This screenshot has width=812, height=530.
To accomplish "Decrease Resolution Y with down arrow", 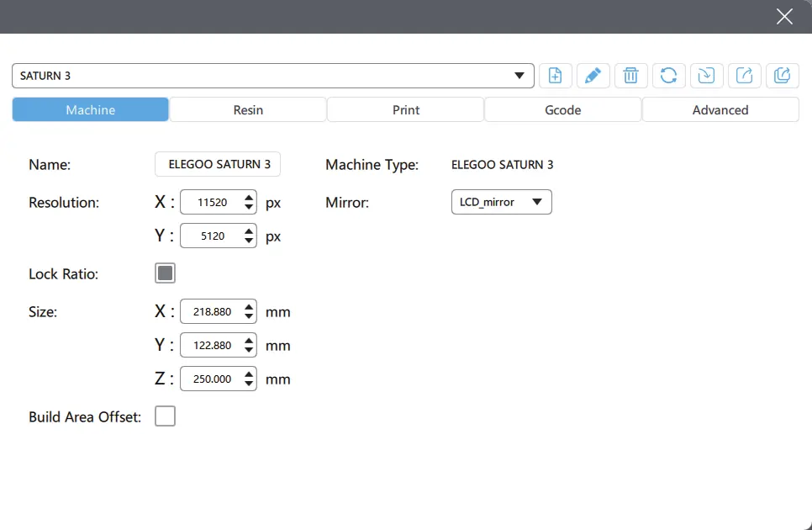I will point(249,241).
